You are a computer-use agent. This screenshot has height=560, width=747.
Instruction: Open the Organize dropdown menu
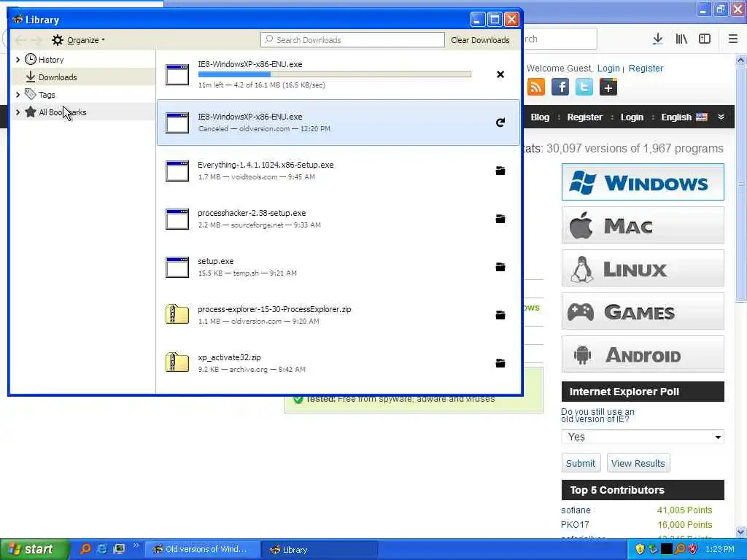click(x=79, y=40)
